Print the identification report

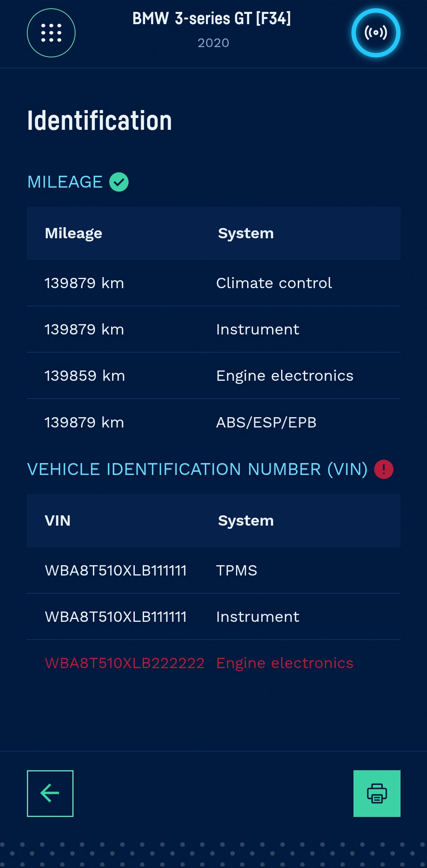coord(377,793)
